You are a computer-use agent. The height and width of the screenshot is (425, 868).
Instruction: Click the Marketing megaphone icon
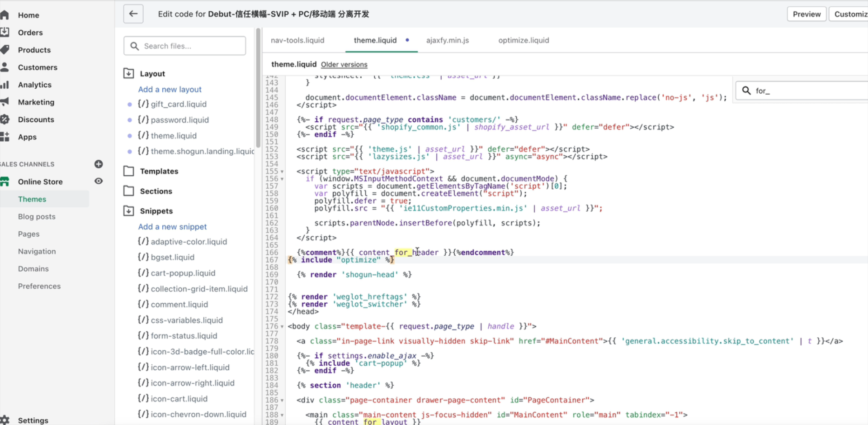5,102
